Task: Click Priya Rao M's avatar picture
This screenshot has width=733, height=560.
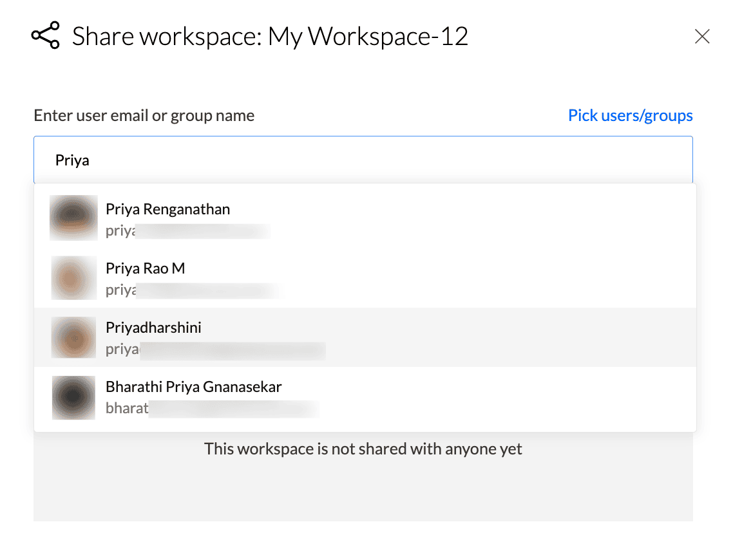Action: [73, 277]
